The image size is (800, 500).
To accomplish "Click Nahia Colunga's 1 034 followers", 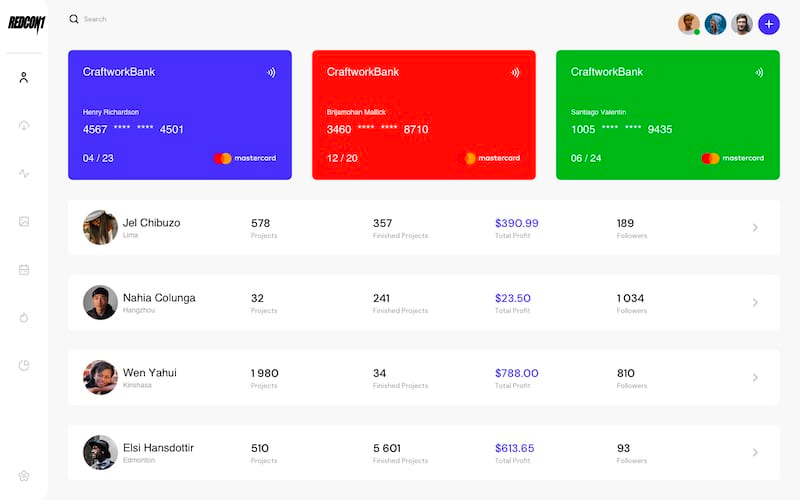I will [x=630, y=298].
